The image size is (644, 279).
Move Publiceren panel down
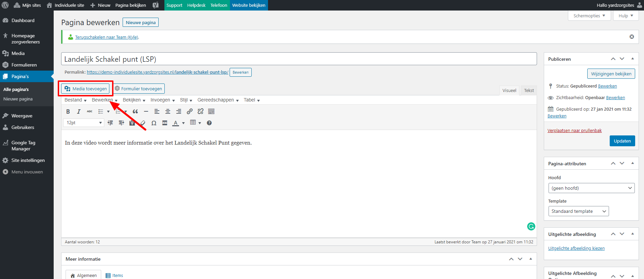tap(622, 59)
